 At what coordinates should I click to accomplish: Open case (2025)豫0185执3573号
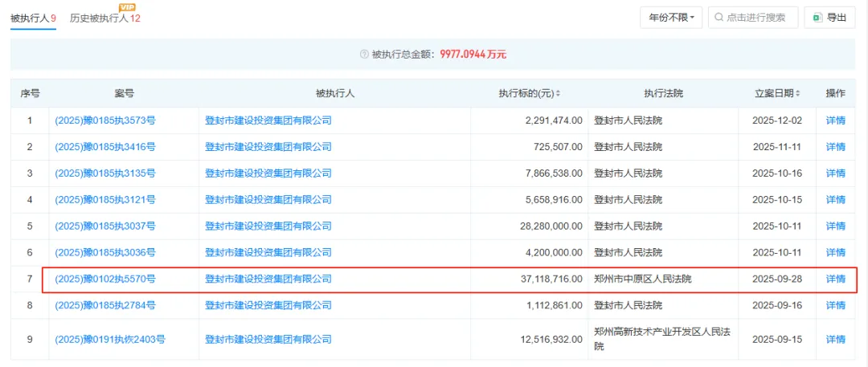(105, 120)
